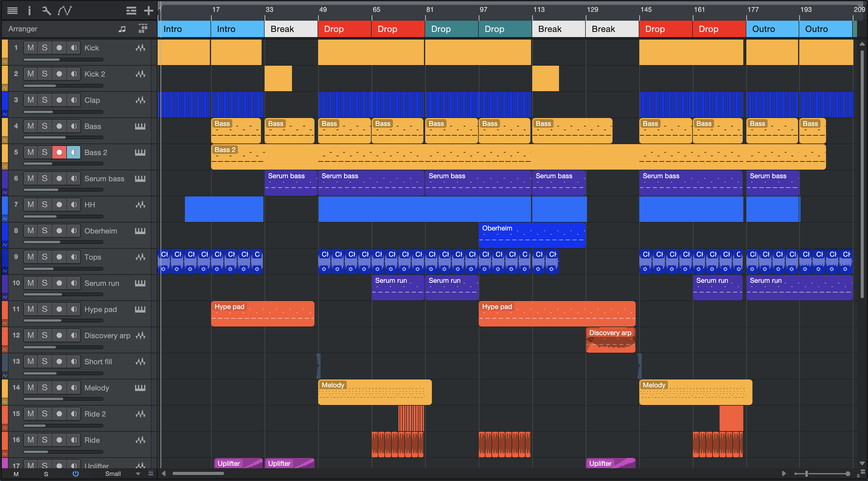Click the blue power button at bottom
Image resolution: width=868 pixels, height=481 pixels.
[75, 474]
